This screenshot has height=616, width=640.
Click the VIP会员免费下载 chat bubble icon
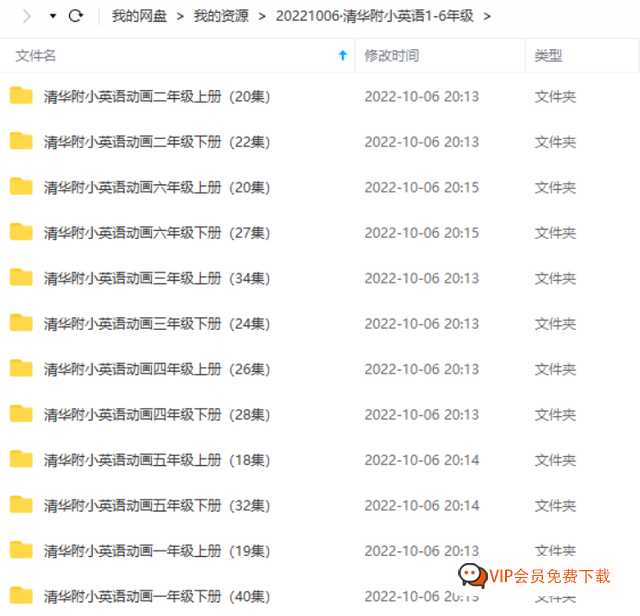click(472, 575)
